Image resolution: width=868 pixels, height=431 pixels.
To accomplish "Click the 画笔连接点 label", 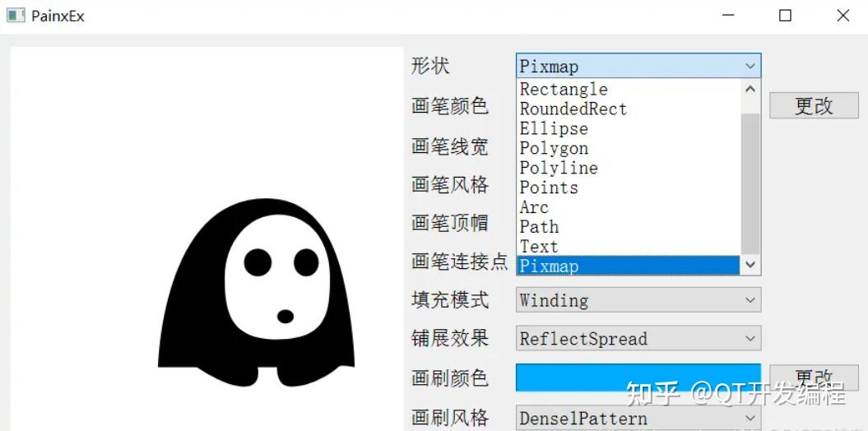I will pos(459,261).
